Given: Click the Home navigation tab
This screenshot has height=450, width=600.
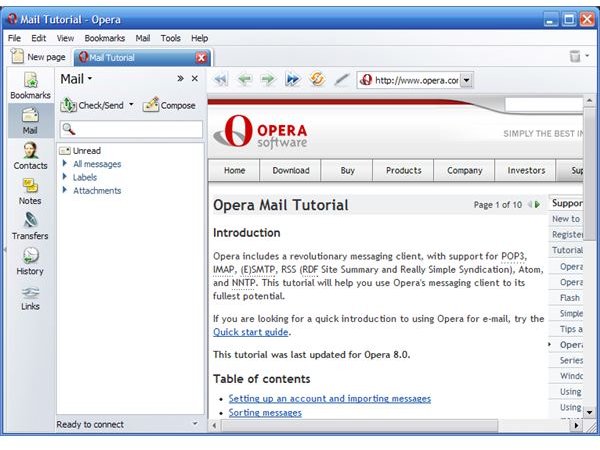Looking at the screenshot, I should pyautogui.click(x=235, y=170).
